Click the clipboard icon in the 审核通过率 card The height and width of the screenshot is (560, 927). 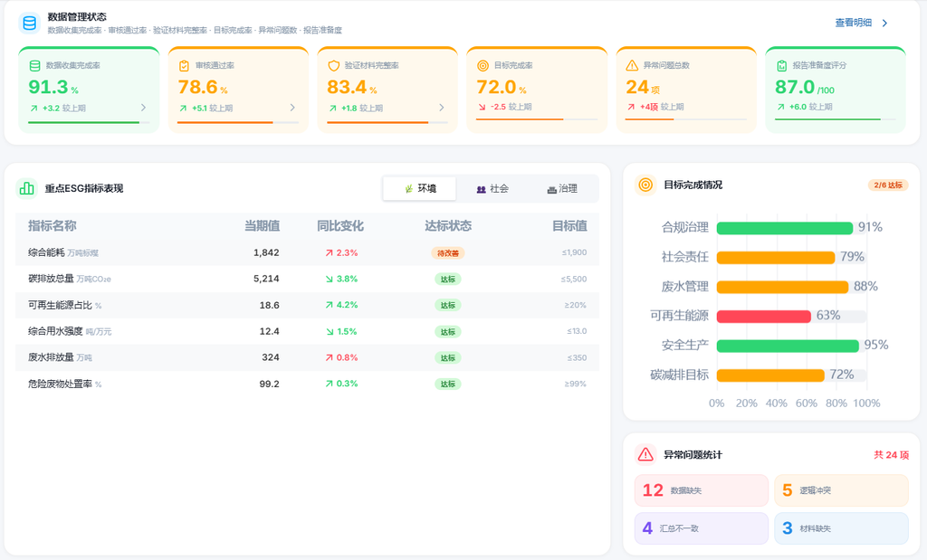click(x=184, y=65)
